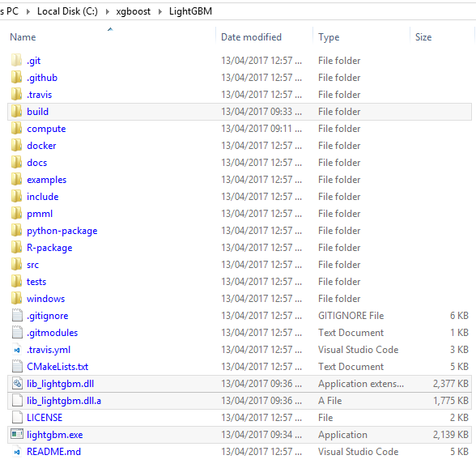Click the windows folder icon
The image size is (476, 468).
click(17, 298)
